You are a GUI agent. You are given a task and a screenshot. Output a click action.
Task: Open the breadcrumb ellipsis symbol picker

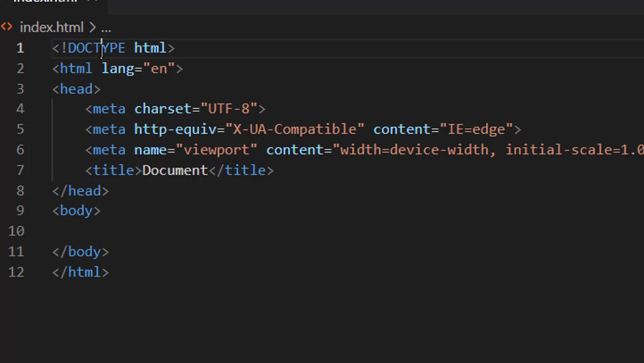(x=106, y=28)
